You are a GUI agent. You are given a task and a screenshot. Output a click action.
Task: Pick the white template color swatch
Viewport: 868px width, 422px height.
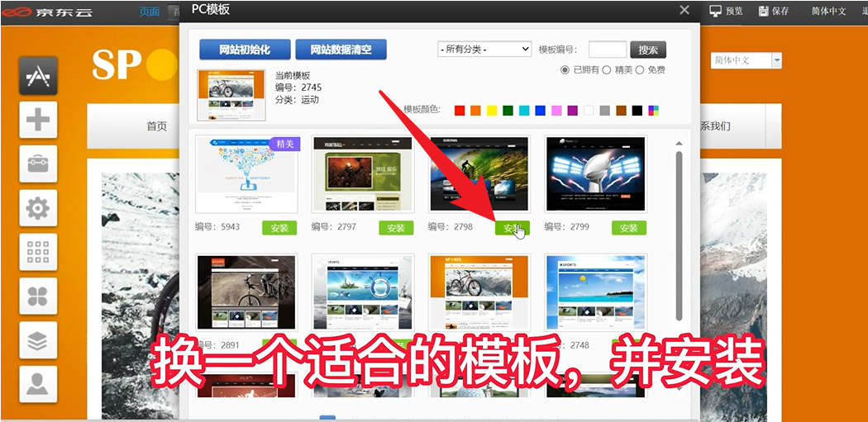point(589,111)
